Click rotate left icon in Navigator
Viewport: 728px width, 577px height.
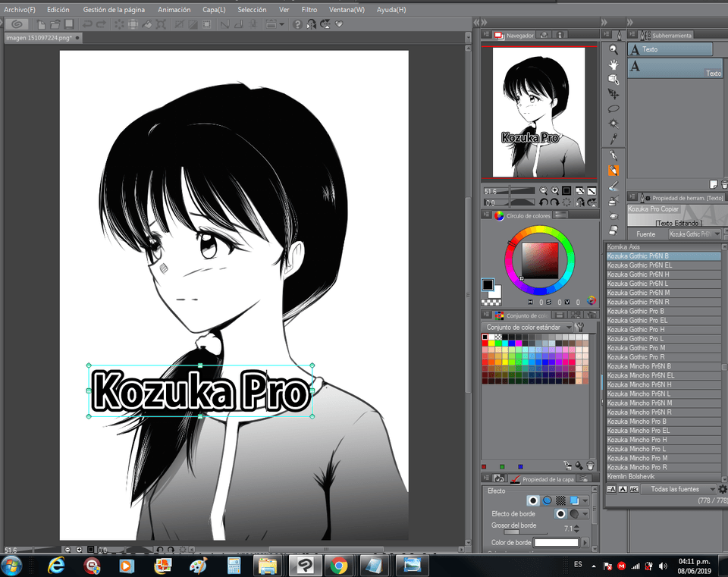[544, 202]
